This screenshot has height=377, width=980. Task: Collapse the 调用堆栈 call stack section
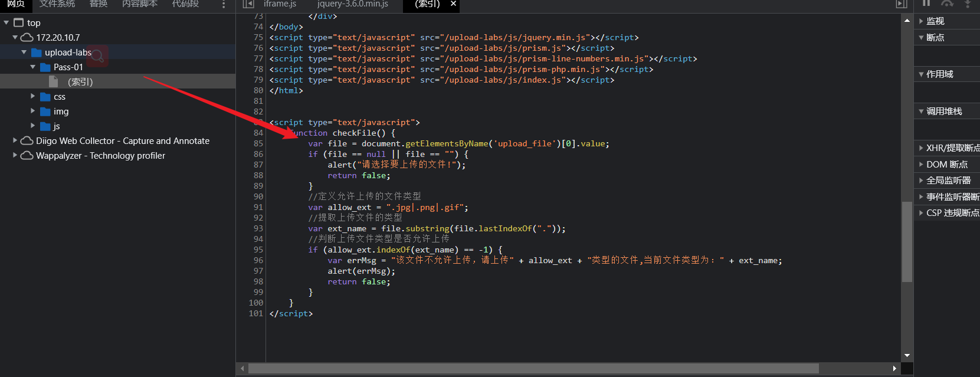pyautogui.click(x=946, y=112)
